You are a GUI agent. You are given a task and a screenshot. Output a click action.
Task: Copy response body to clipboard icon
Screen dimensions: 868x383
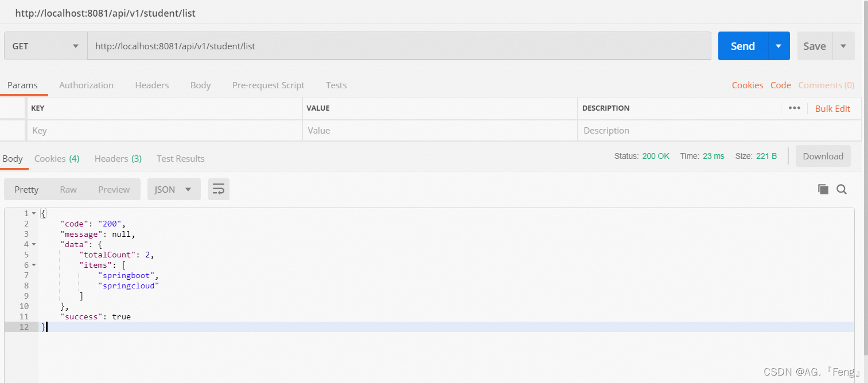pyautogui.click(x=823, y=189)
